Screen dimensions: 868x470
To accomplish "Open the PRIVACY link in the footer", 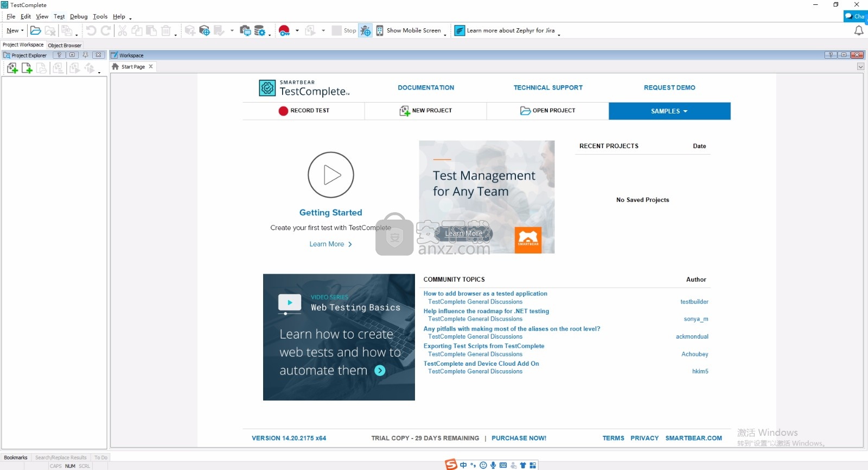I will tap(644, 438).
